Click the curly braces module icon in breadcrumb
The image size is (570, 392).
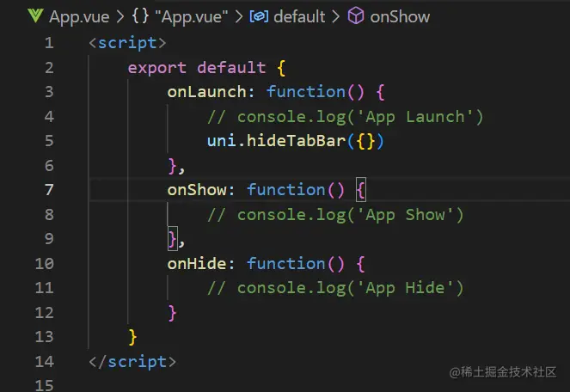(140, 16)
